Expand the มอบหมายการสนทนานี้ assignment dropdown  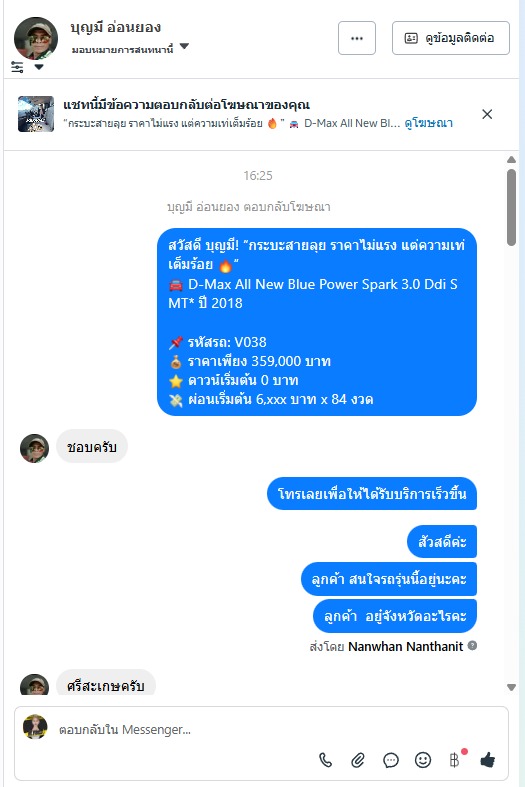184,46
